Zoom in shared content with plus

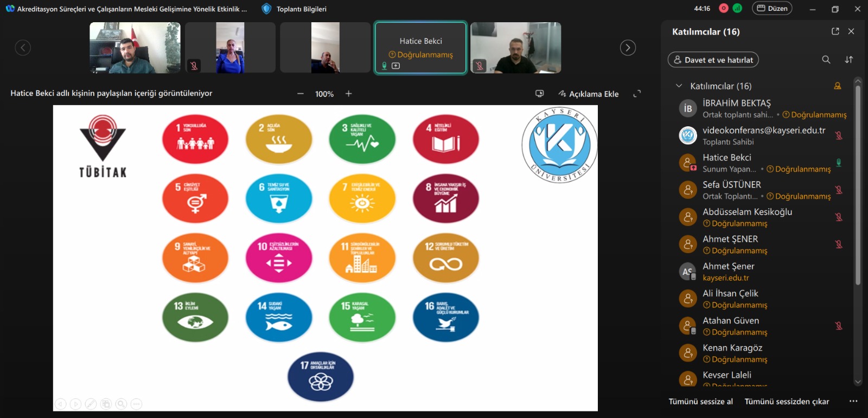349,94
